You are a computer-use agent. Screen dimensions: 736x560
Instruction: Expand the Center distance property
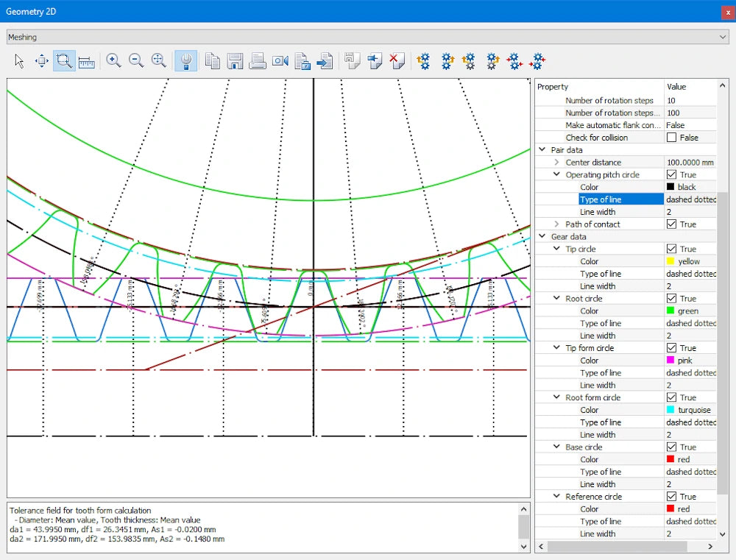[557, 163]
